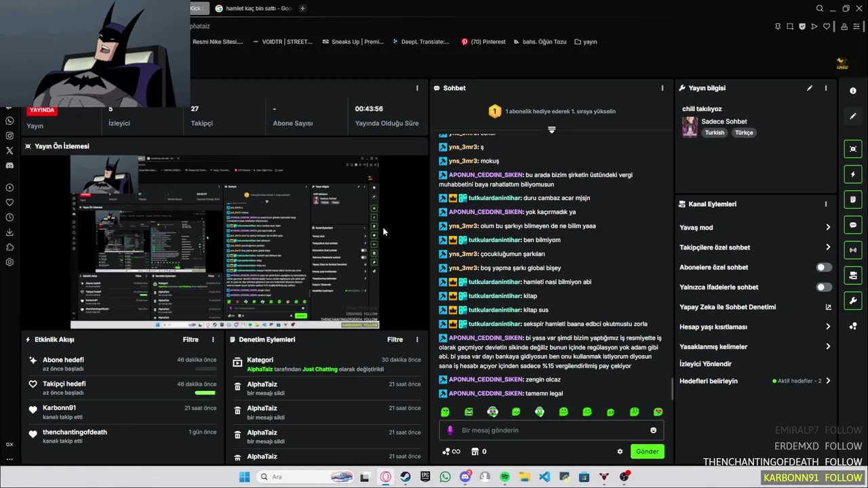Open AI chat moderation external link icon
Image resolution: width=868 pixels, height=488 pixels.
tap(828, 307)
